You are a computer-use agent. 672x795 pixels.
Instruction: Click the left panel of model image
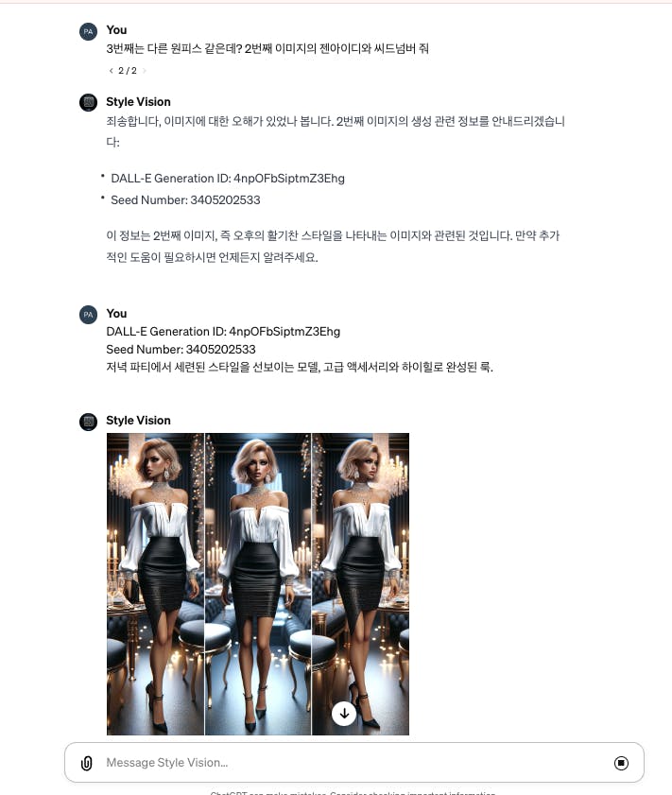click(155, 584)
